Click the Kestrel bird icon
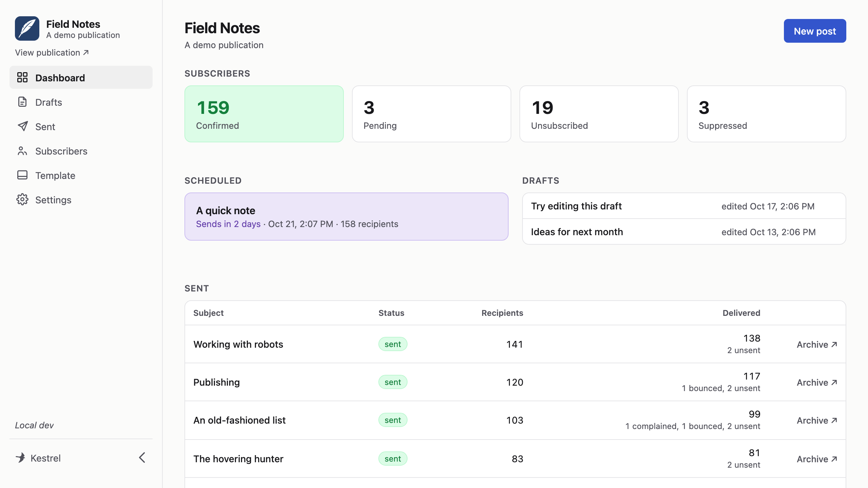The image size is (868, 488). coord(21,458)
